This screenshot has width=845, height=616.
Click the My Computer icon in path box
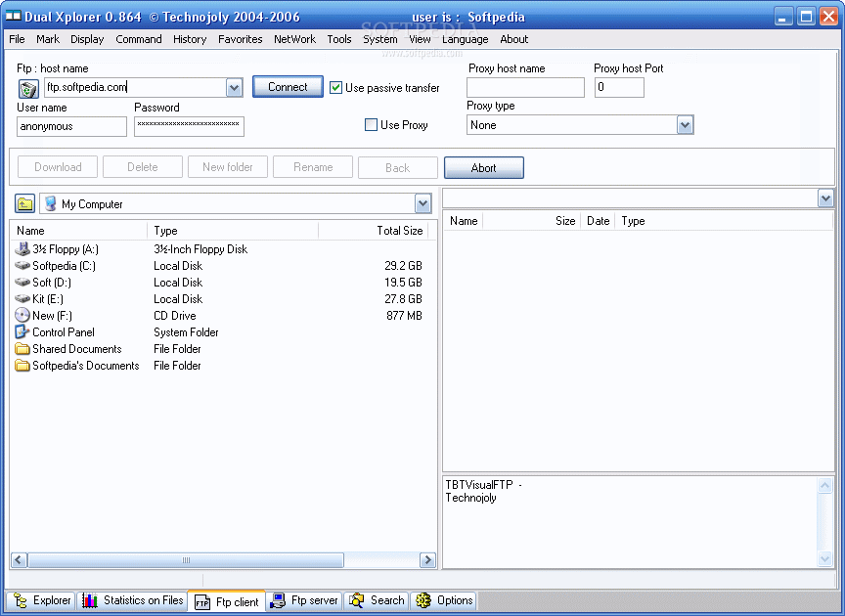coord(51,203)
